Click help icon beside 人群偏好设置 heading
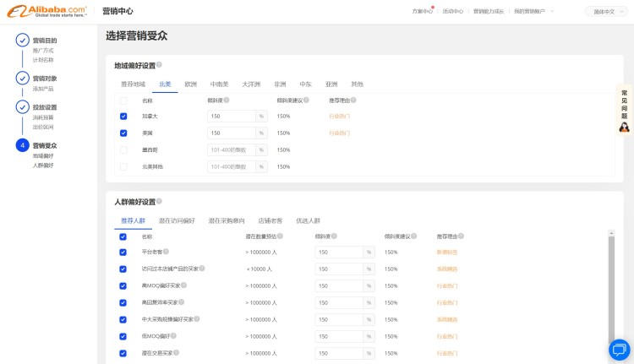The width and height of the screenshot is (634, 364). [159, 202]
